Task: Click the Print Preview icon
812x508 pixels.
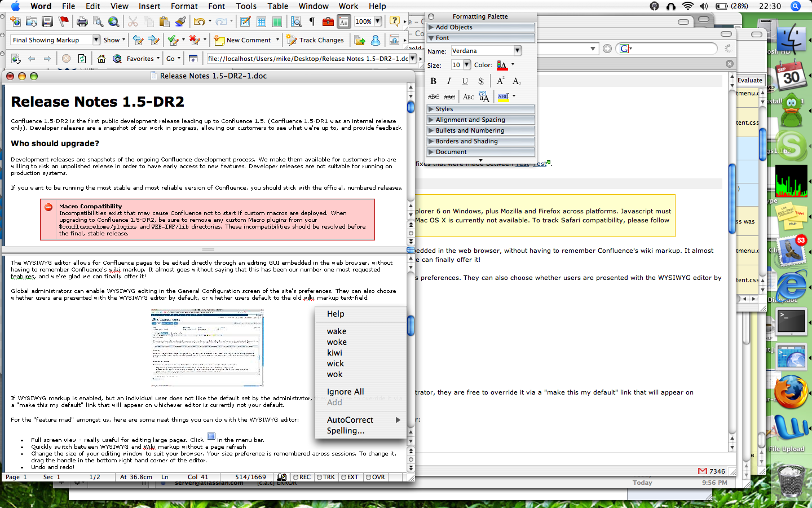Action: [x=98, y=21]
